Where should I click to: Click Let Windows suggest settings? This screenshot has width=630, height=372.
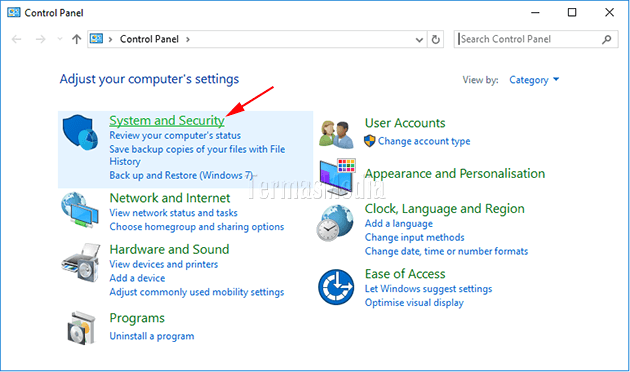(x=428, y=289)
